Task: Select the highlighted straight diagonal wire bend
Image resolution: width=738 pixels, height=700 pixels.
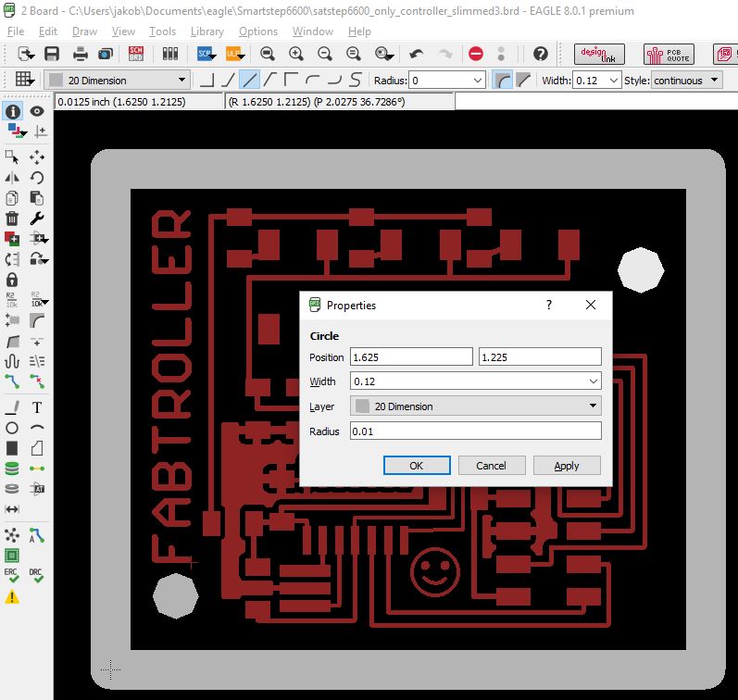Action: (249, 81)
